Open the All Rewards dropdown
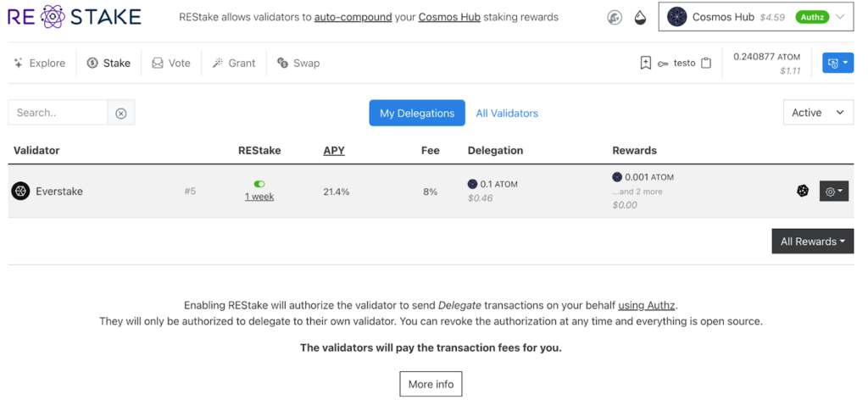The height and width of the screenshot is (400, 868). coord(812,242)
